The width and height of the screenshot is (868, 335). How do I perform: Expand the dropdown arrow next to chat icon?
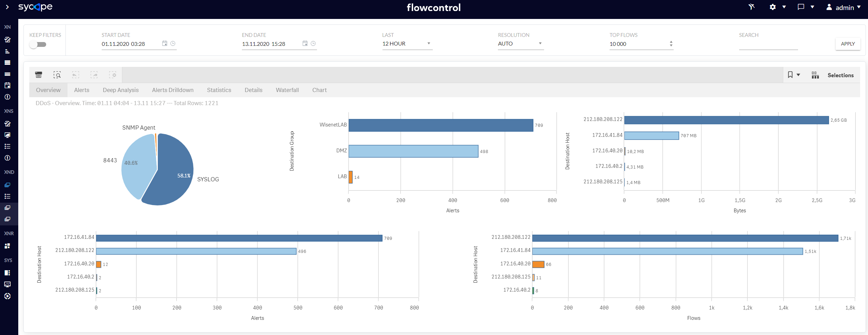coord(812,7)
